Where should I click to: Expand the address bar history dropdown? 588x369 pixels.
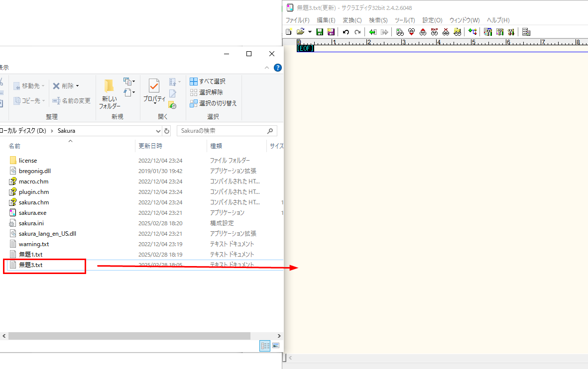(x=158, y=131)
